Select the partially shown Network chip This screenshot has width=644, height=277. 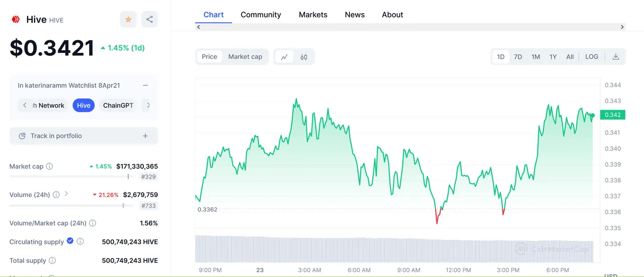pyautogui.click(x=49, y=105)
